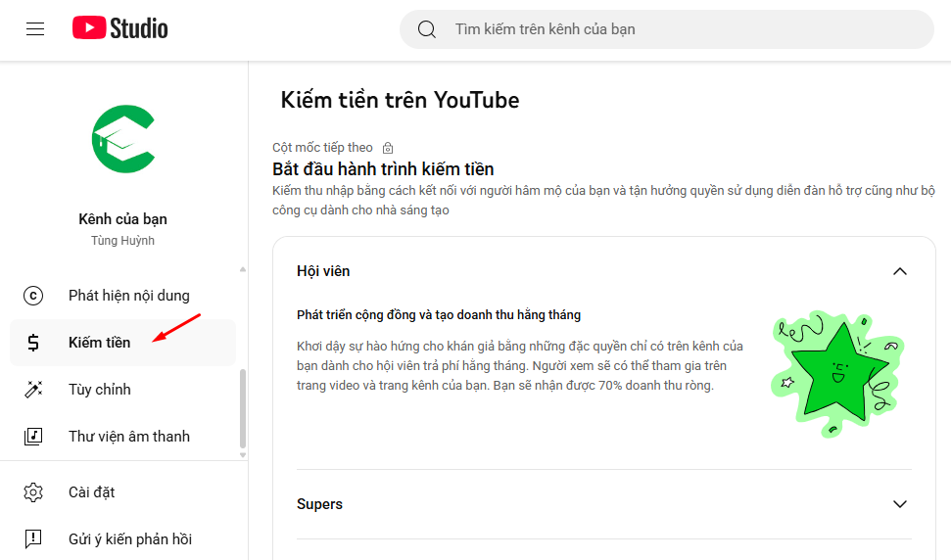Click the YouTube Studio logo
Viewport: 951px width, 560px height.
pyautogui.click(x=120, y=28)
